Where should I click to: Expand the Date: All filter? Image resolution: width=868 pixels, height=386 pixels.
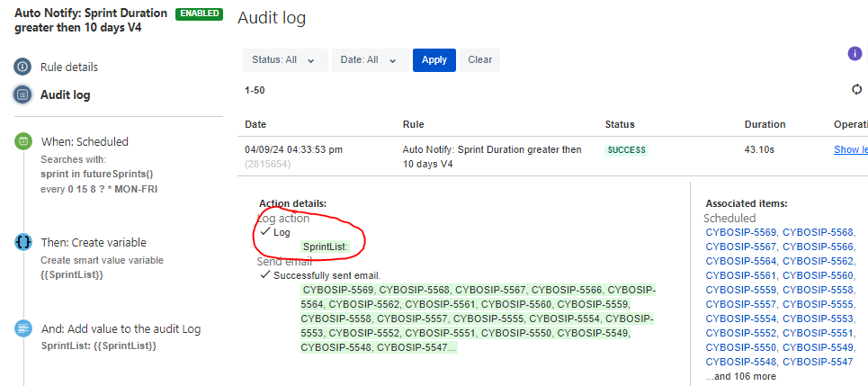pos(371,60)
